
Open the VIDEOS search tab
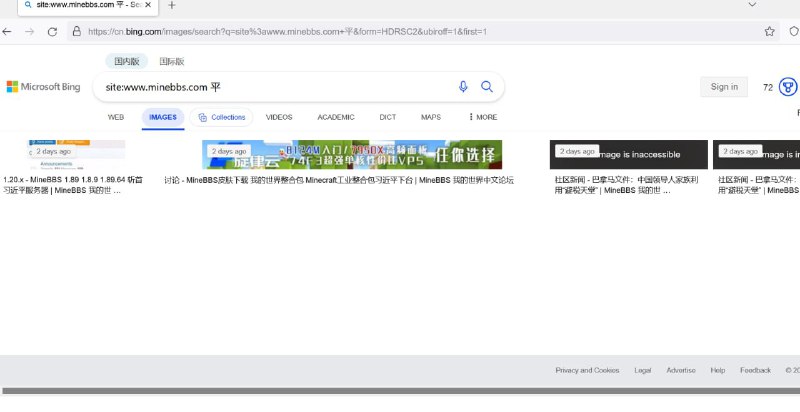[x=279, y=117]
